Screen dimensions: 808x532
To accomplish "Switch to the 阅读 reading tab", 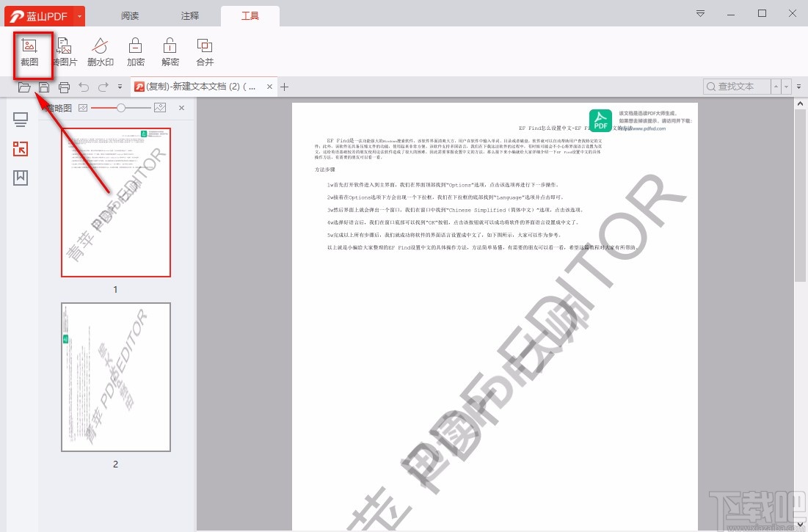I will pyautogui.click(x=129, y=15).
